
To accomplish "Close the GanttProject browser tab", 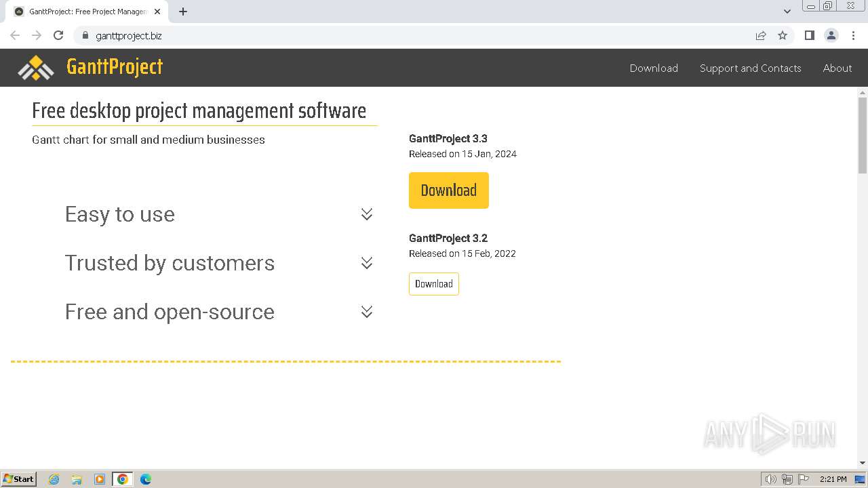I will click(x=157, y=12).
